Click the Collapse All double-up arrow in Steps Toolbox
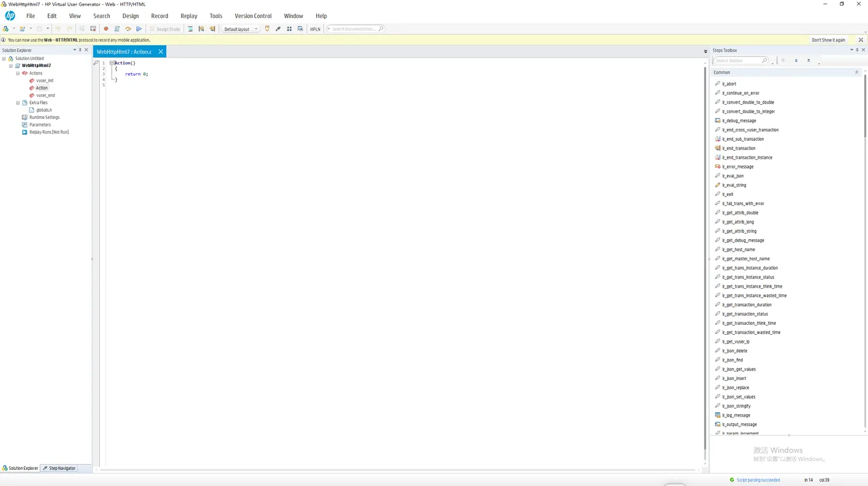Screen dimensions: 868x486 808,61
